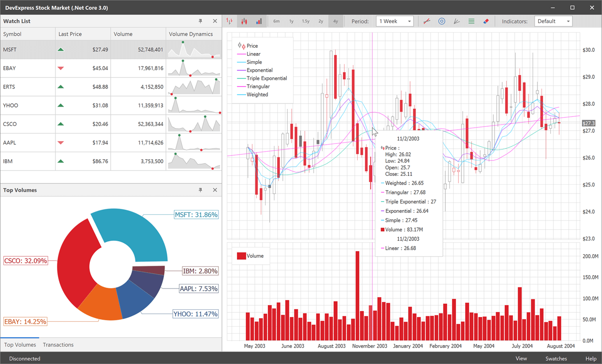
Task: Open the Swatches menu
Action: click(556, 359)
